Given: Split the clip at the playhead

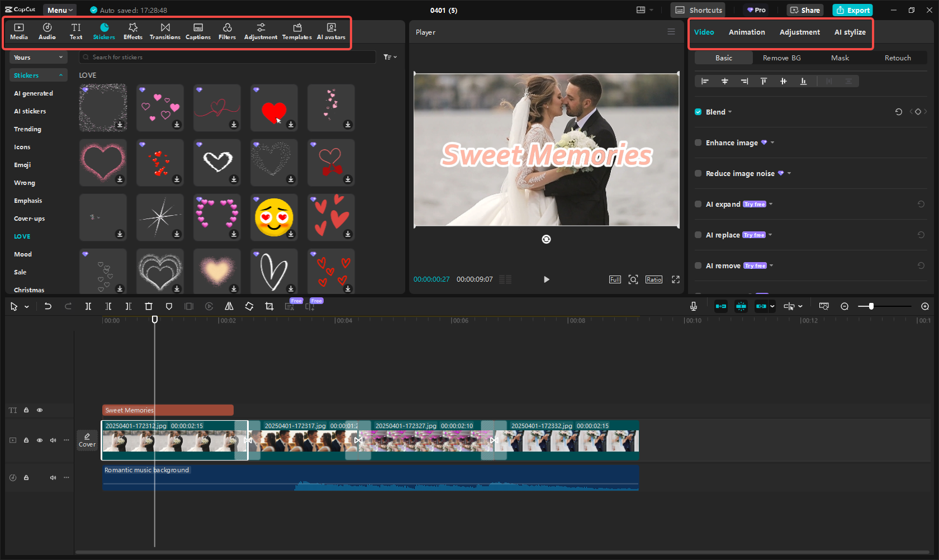Looking at the screenshot, I should [88, 306].
